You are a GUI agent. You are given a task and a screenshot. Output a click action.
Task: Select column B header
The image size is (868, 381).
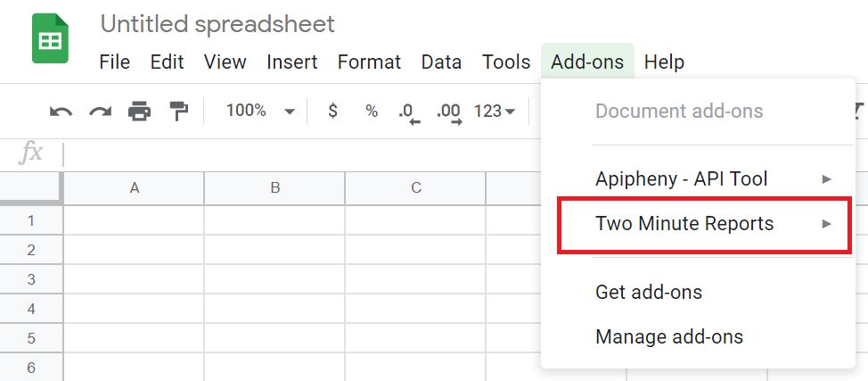[274, 188]
